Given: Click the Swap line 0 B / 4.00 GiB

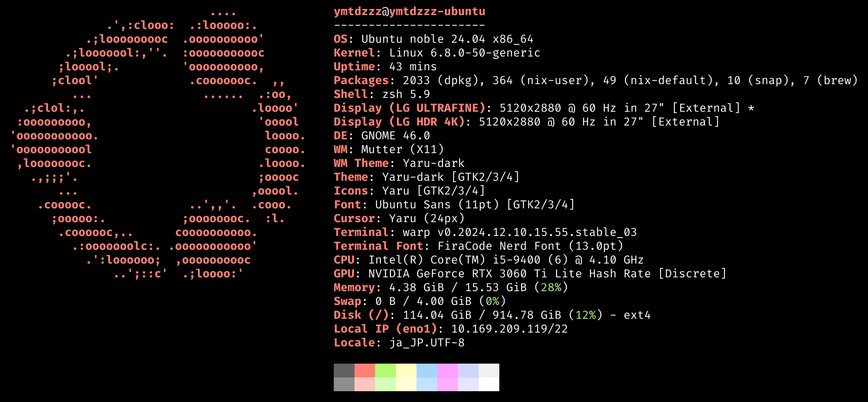Looking at the screenshot, I should point(420,301).
